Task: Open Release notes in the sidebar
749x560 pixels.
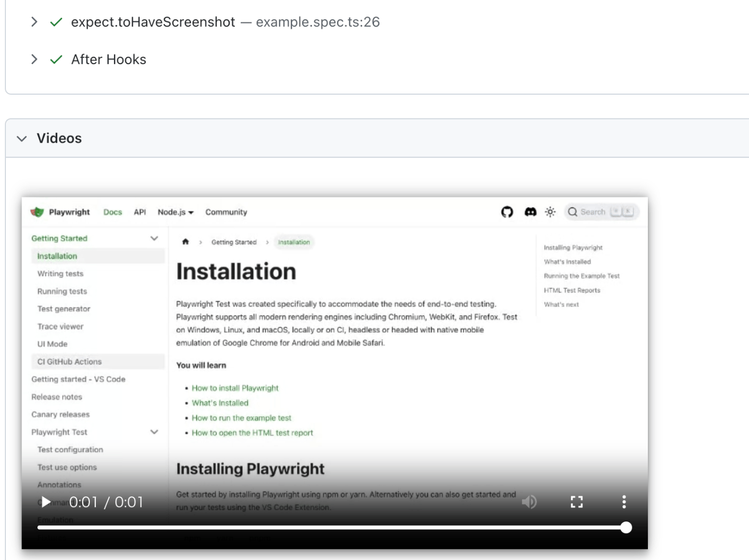Action: pos(57,397)
